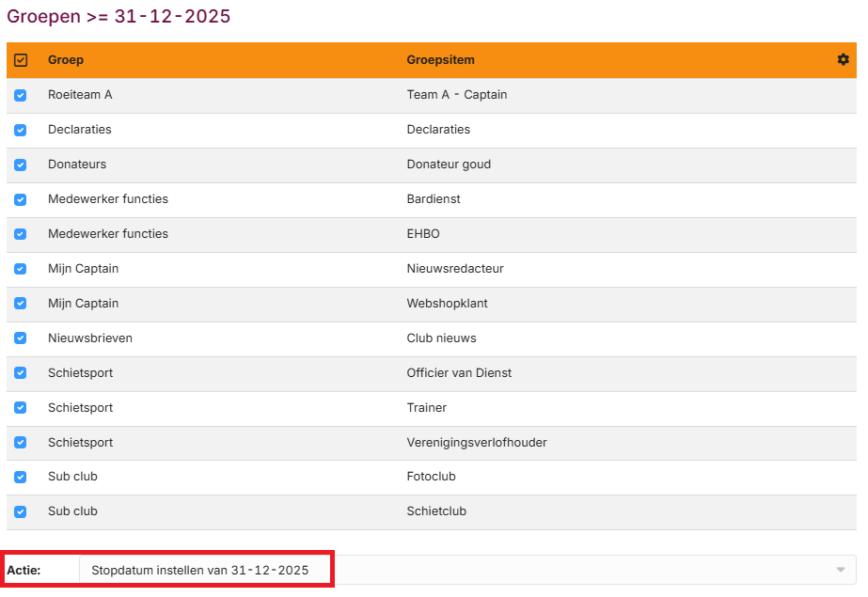
Task: Expand the dropdown using its chevron arrow
Action: pos(842,569)
